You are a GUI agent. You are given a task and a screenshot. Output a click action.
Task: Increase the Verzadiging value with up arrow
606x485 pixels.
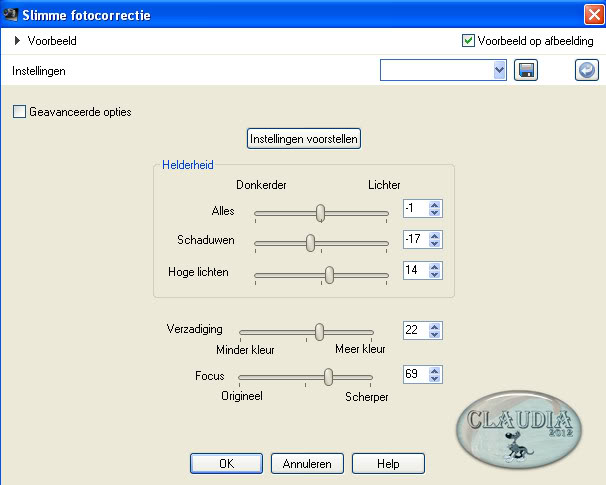(x=434, y=327)
